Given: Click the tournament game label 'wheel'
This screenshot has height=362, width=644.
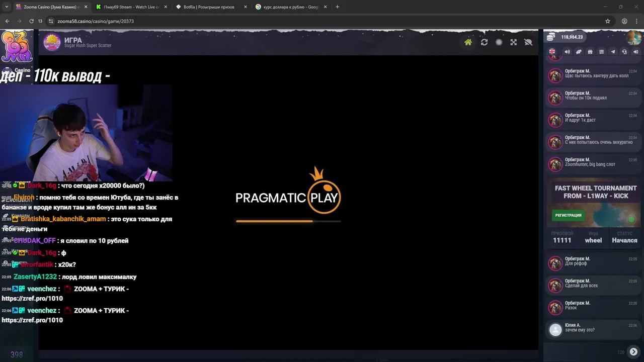Looking at the screenshot, I should point(593,240).
